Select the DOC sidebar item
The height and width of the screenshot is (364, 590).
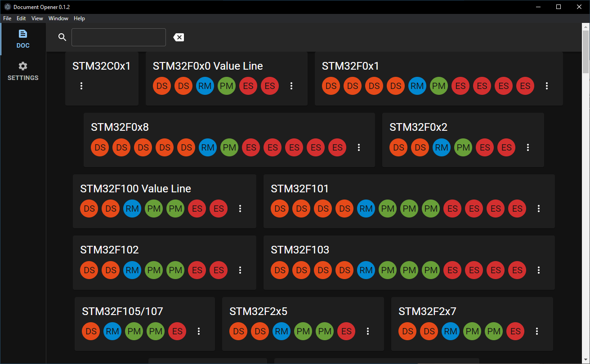tap(22, 39)
